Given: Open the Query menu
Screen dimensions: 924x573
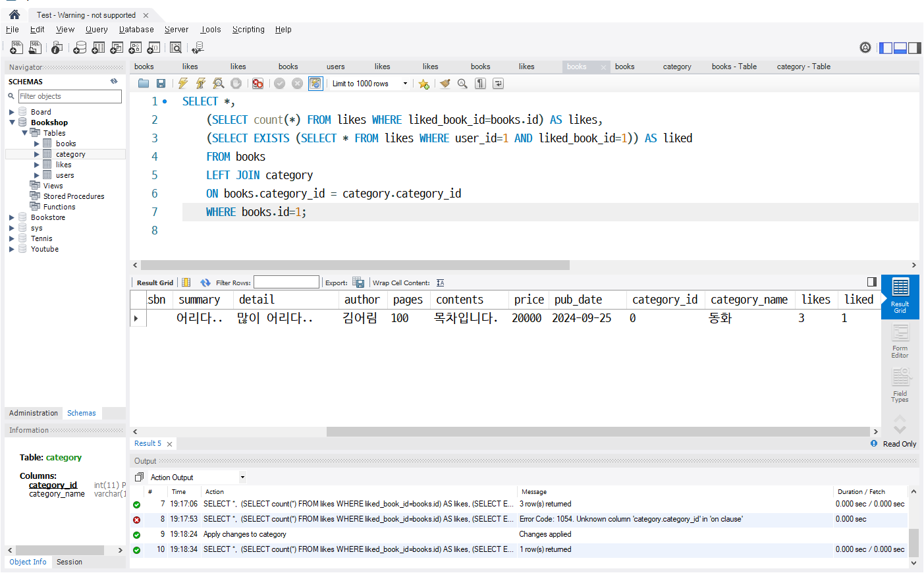Looking at the screenshot, I should 96,30.
